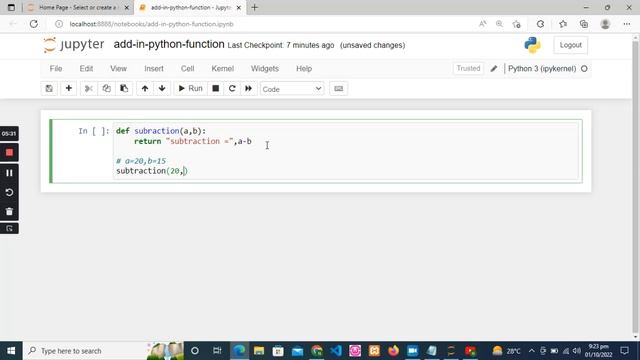Open the Widgets menu

point(264,69)
